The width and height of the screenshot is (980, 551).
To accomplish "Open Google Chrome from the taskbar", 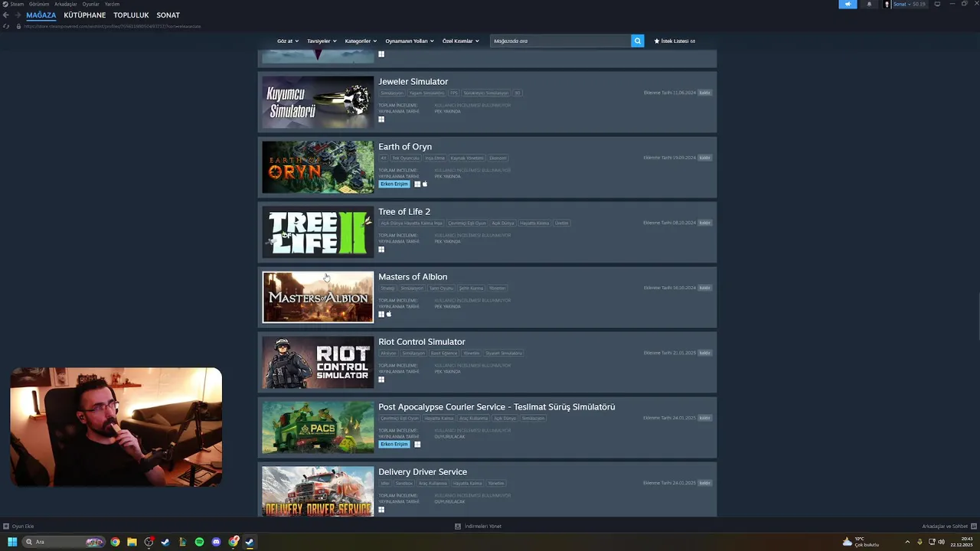I will (115, 542).
